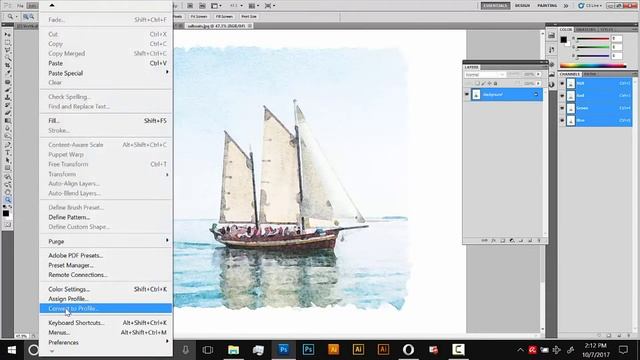Select the Move tool

pyautogui.click(x=7, y=35)
